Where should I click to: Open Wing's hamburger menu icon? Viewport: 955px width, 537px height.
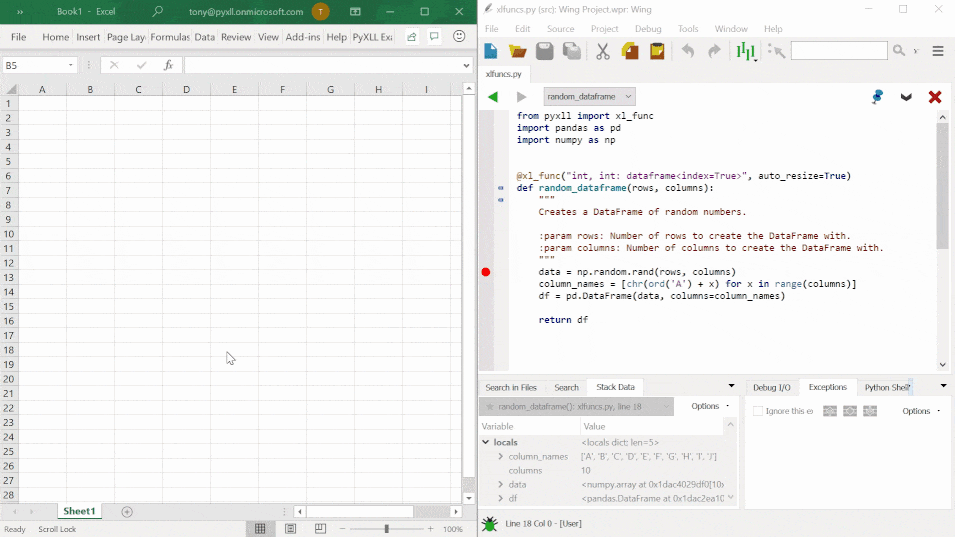938,51
